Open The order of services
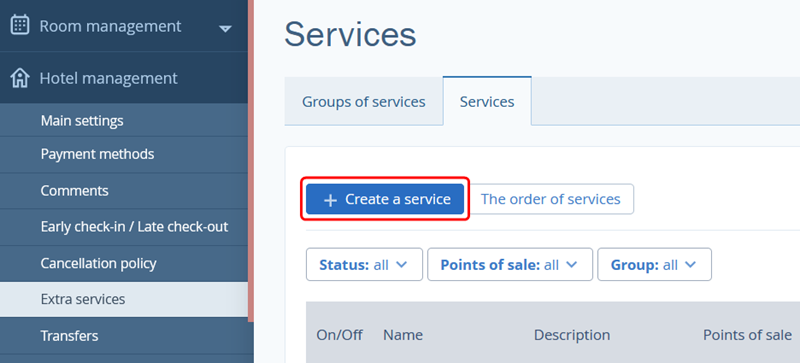 551,199
